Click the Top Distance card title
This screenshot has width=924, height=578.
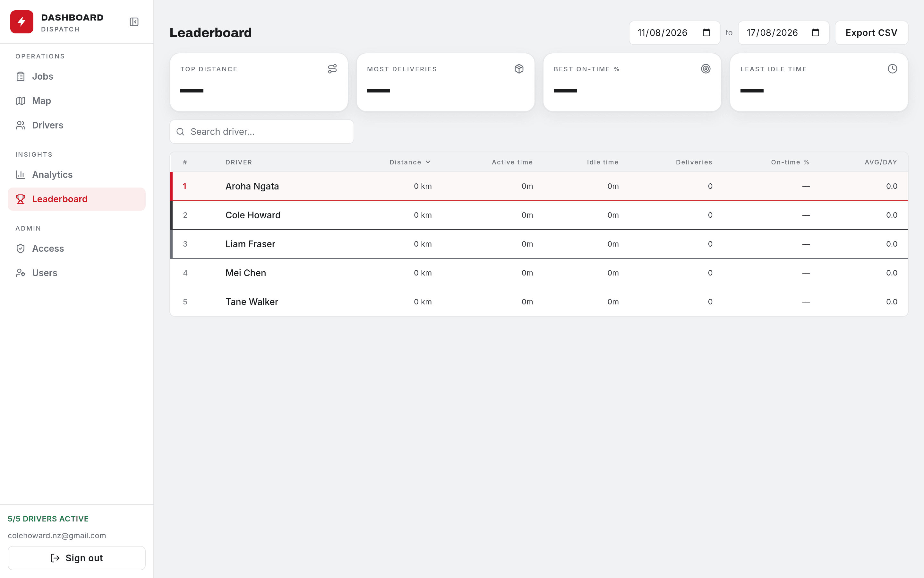pyautogui.click(x=209, y=69)
